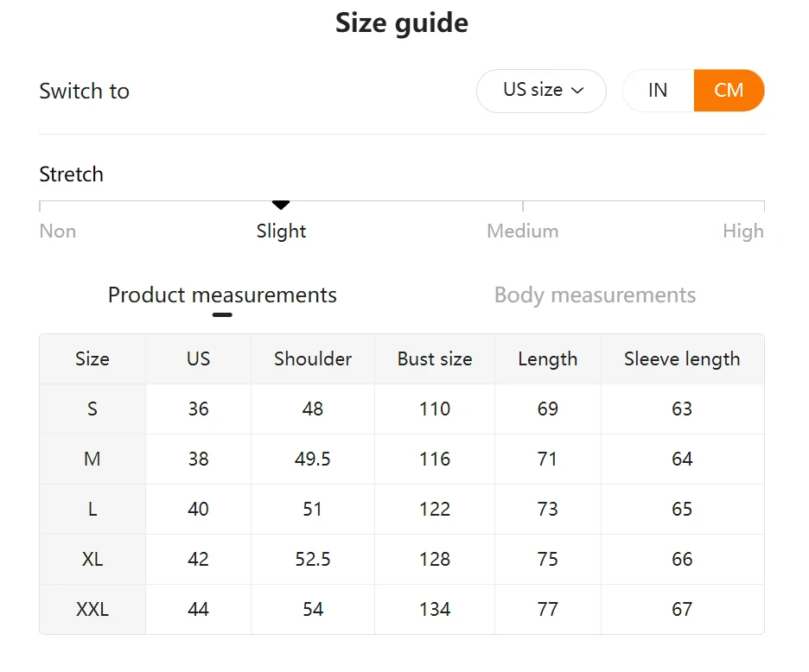Select the XXL size row label
809x672 pixels.
[92, 610]
